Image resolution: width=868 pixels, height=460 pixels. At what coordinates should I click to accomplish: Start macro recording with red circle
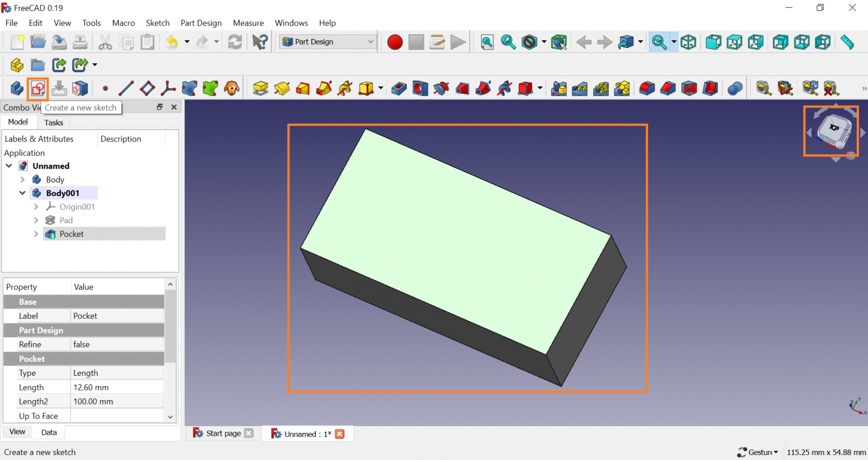(395, 42)
